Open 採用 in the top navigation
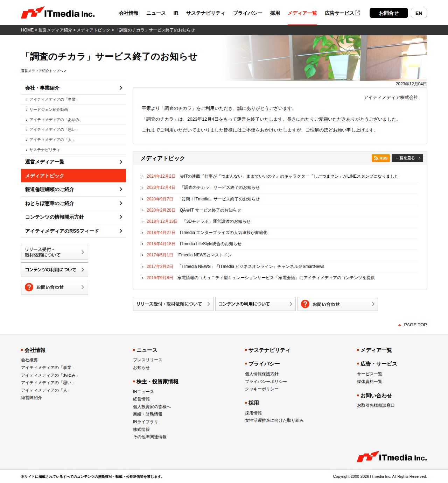Viewport: 448px width, 483px height. [x=275, y=13]
